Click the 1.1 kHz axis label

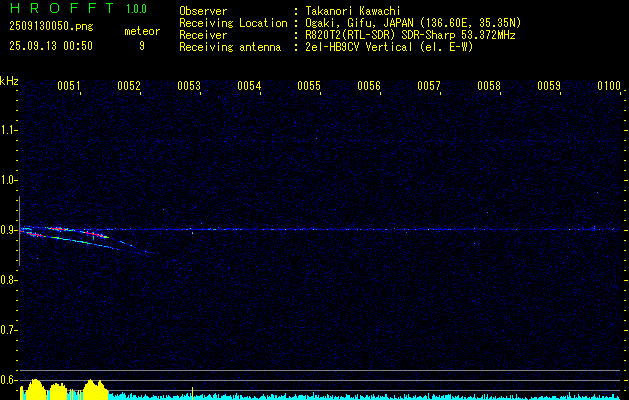click(x=9, y=130)
